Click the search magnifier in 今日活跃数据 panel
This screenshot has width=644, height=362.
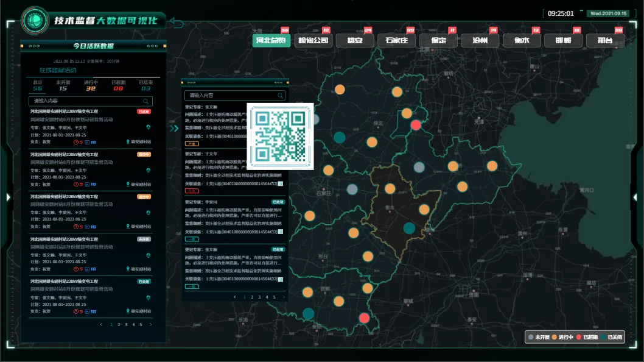pyautogui.click(x=146, y=101)
